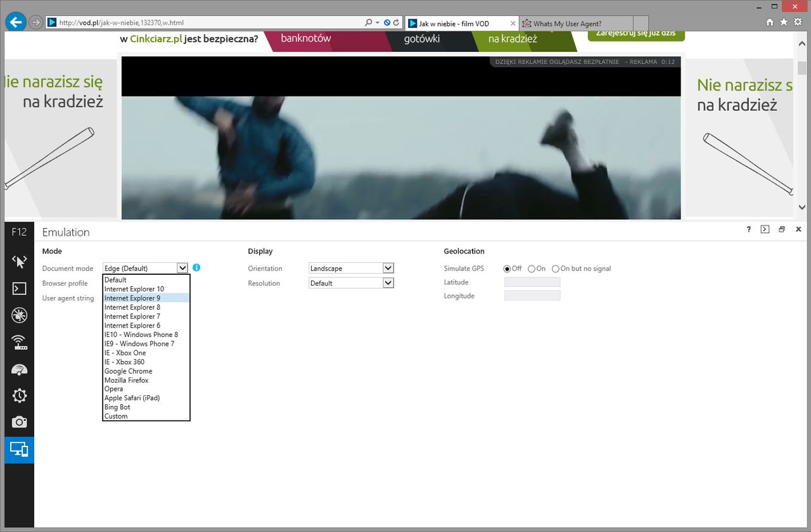Click the video player frame
Screen dimensions: 811x532
(x=401, y=138)
